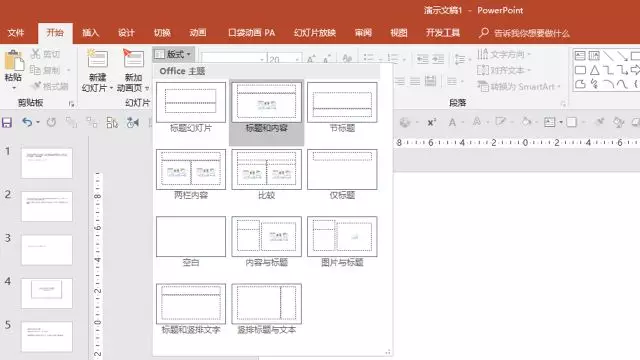Click the Tell me what to do (告诉我你想要做什么) box
640x360 pixels.
coord(531,33)
